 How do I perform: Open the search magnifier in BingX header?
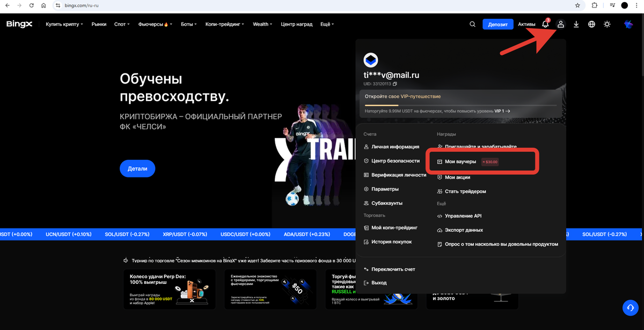coord(472,24)
